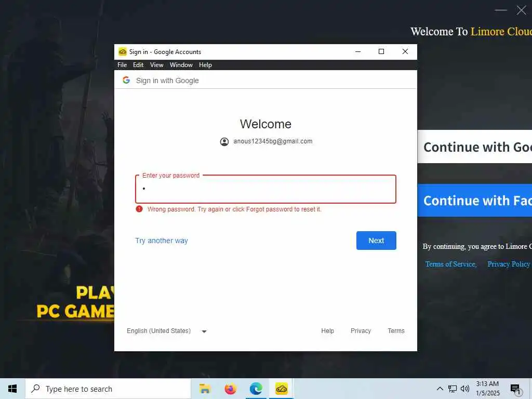Click the taskbar search magnifier icon
The height and width of the screenshot is (399, 532).
[x=35, y=389]
